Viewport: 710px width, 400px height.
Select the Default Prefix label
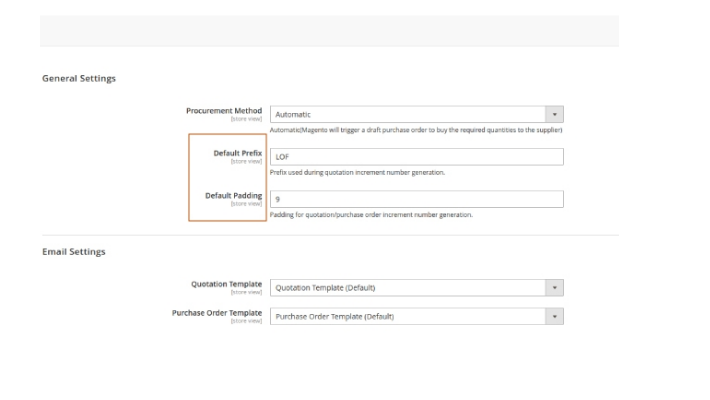tap(238, 153)
